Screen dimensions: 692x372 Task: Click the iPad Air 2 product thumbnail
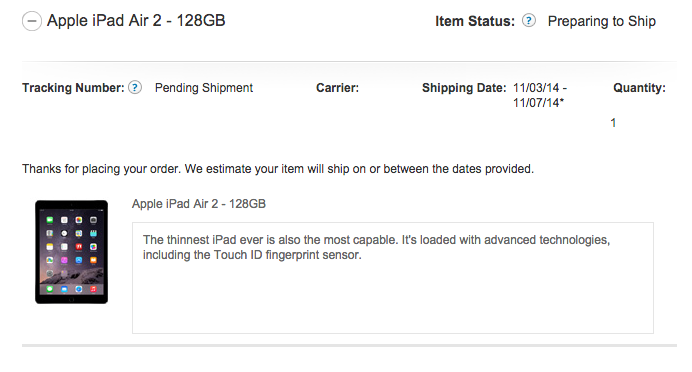coord(71,252)
